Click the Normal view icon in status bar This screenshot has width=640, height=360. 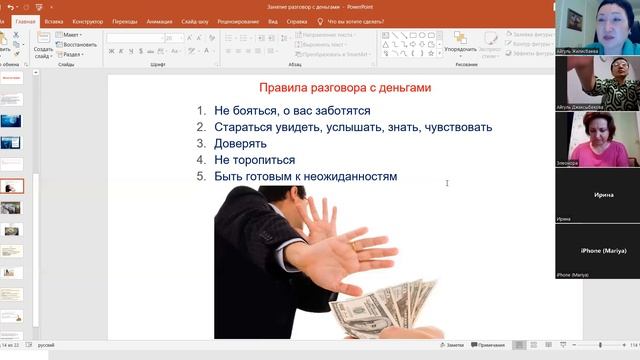(519, 345)
